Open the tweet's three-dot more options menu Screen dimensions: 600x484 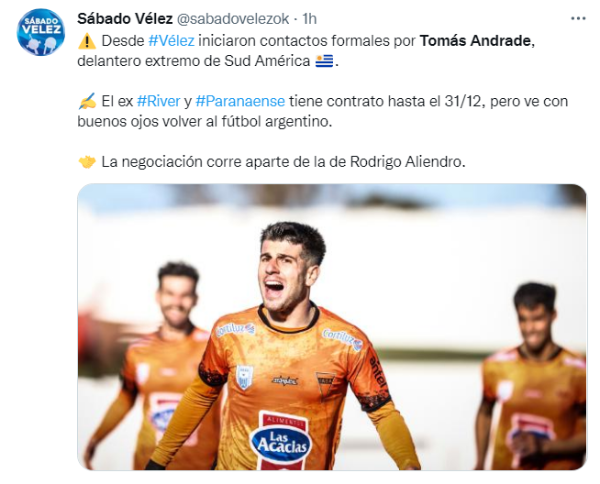click(x=578, y=18)
